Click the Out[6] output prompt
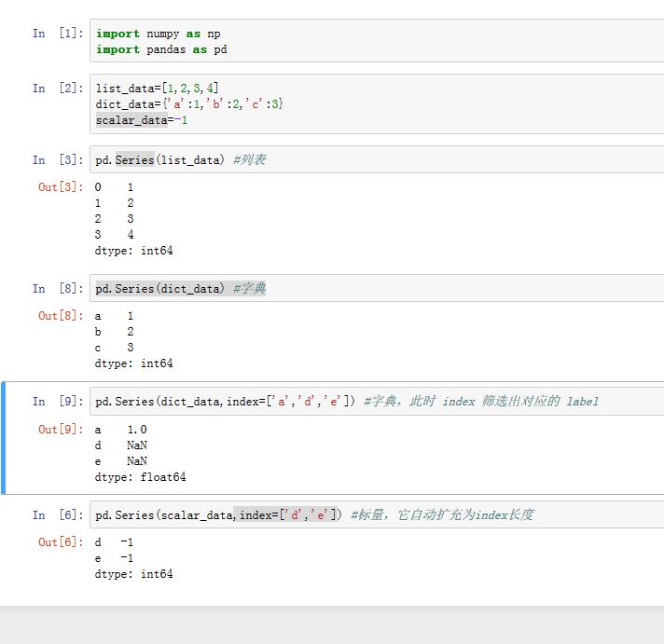 tap(60, 542)
